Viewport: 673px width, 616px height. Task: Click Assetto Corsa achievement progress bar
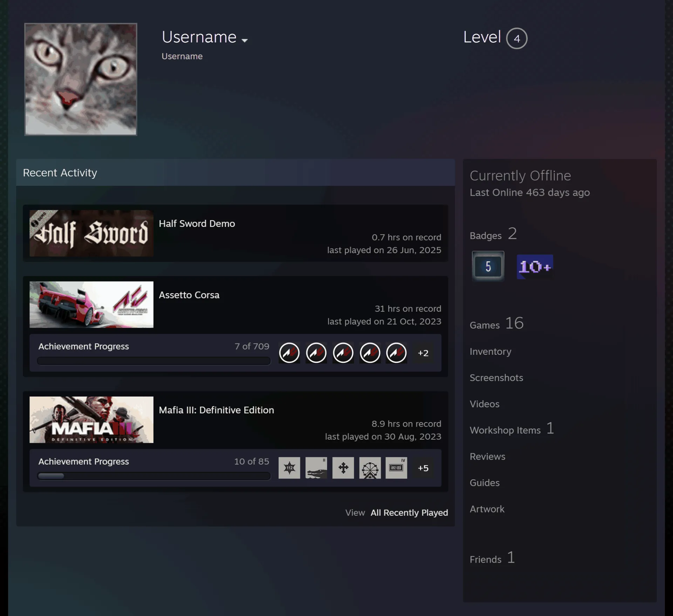pyautogui.click(x=154, y=361)
